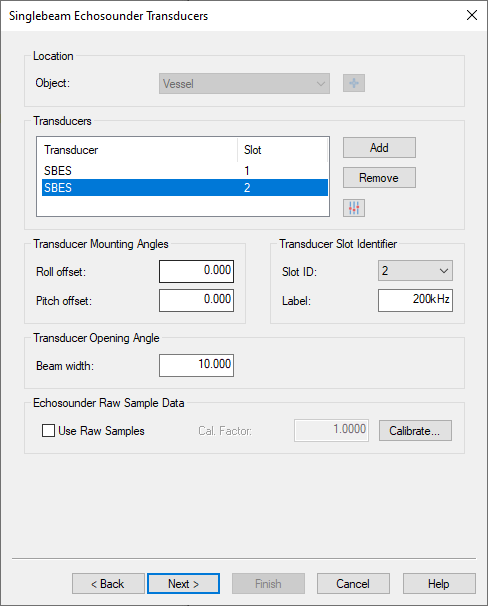488x606 pixels.
Task: Enable the Use Raw Samples checkbox
Action: (x=48, y=431)
